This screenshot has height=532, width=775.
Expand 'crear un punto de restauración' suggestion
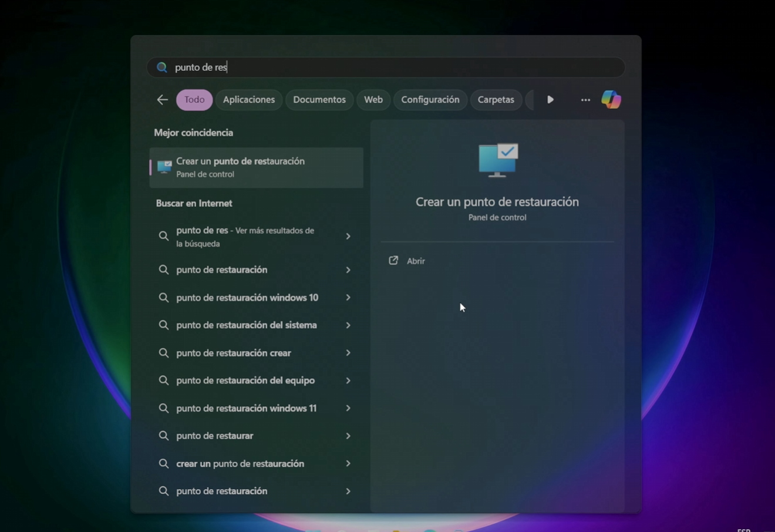coord(348,463)
